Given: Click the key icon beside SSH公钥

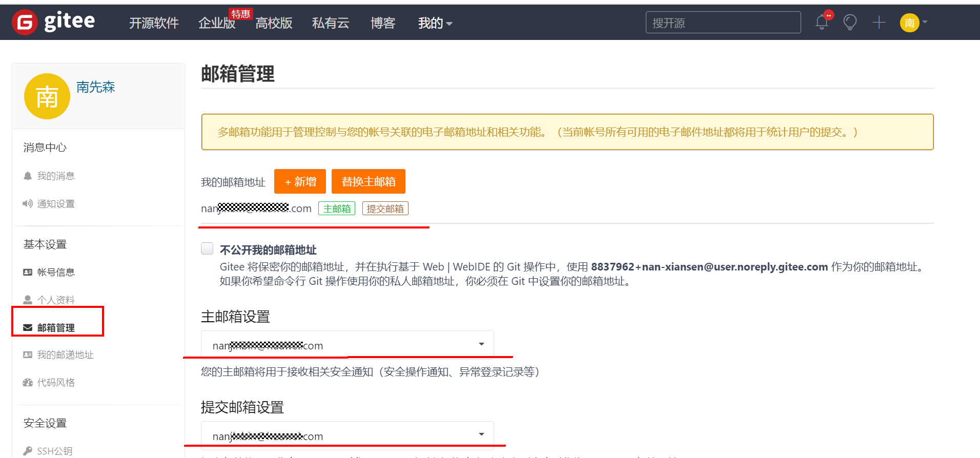Looking at the screenshot, I should pos(28,451).
